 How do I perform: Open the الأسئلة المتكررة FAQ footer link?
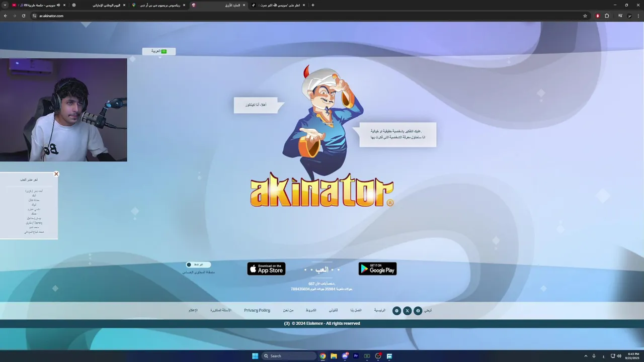pos(220,311)
